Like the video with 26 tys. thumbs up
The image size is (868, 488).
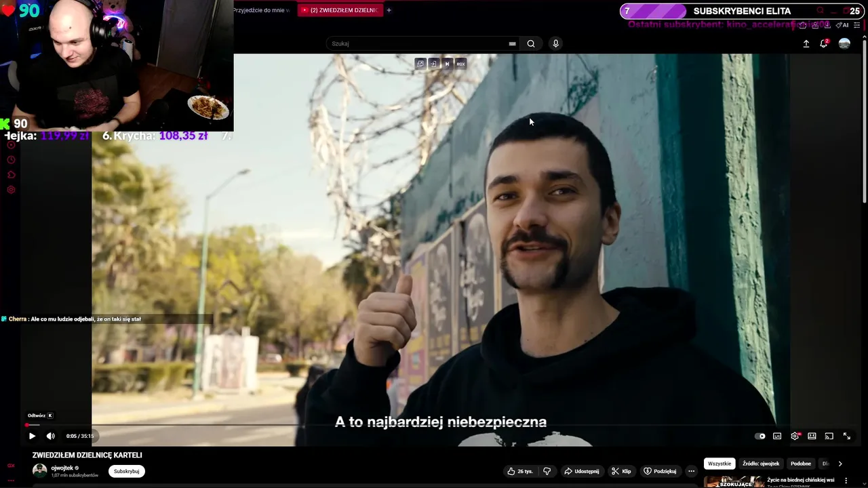coord(520,471)
